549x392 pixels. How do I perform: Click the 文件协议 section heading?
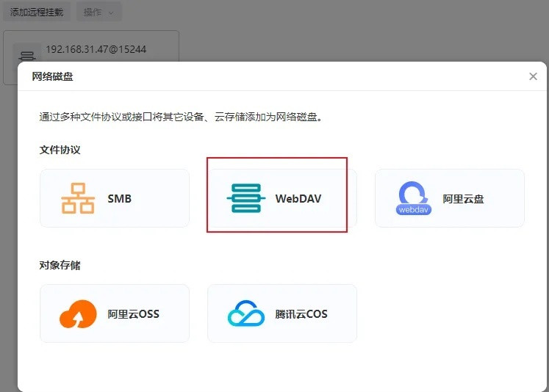pos(60,150)
